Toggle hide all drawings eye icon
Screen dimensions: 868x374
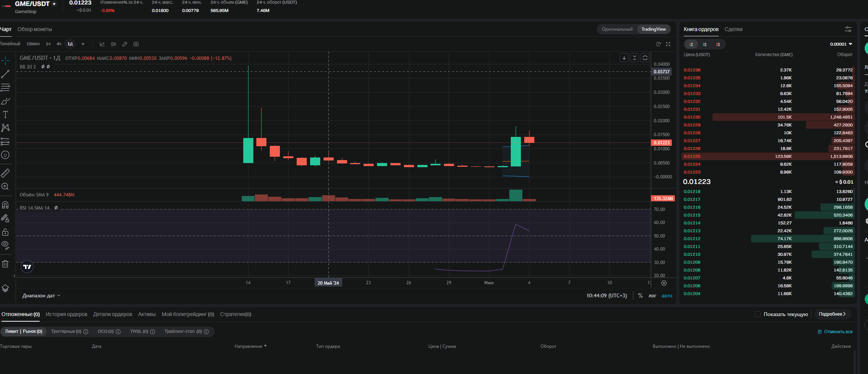(5, 245)
